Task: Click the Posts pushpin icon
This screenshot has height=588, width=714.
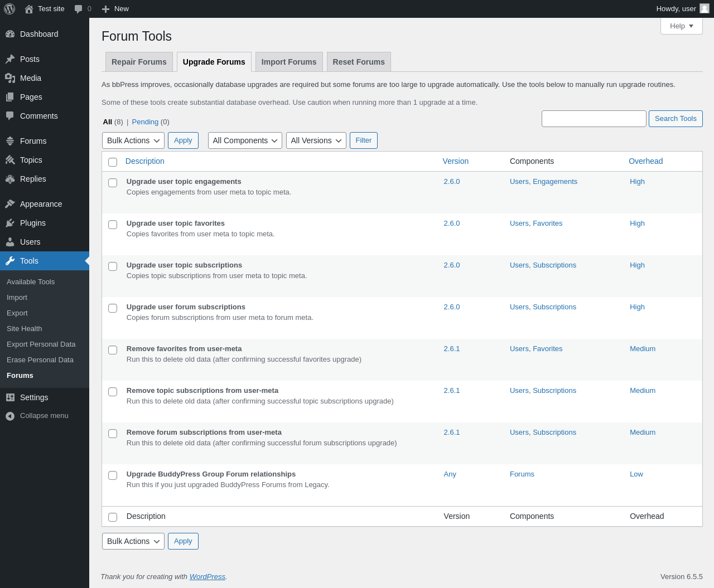Action: tap(10, 59)
